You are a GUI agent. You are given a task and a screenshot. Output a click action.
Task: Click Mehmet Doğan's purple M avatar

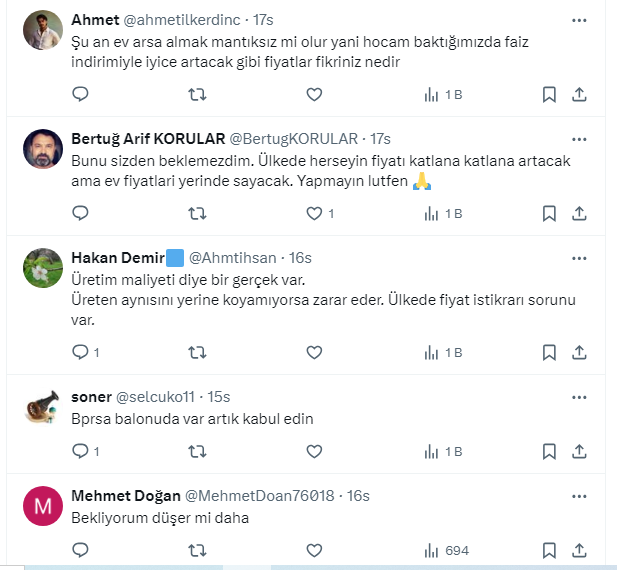click(x=43, y=506)
